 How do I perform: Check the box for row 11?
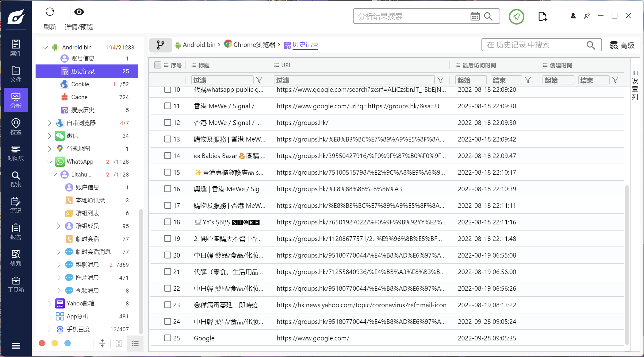[x=167, y=106]
